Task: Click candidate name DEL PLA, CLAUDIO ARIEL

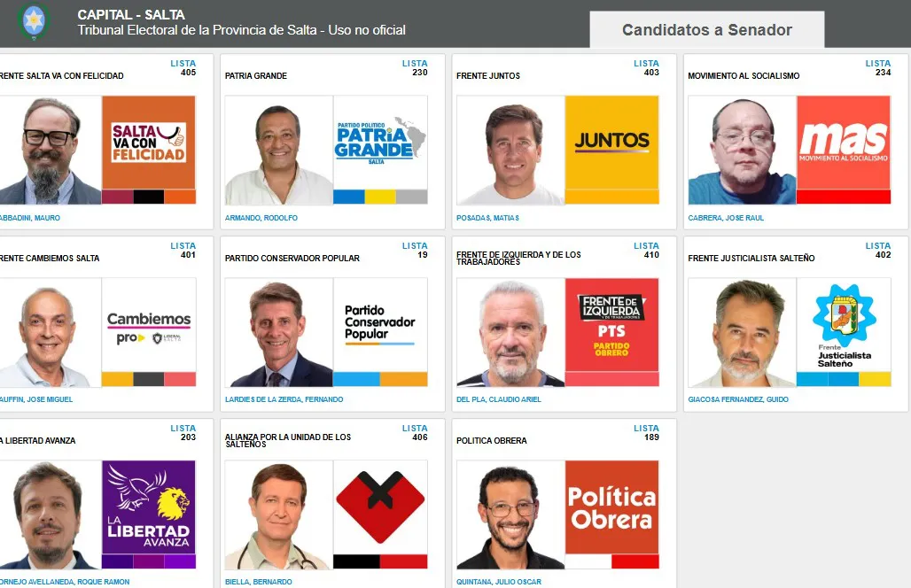Action: point(499,399)
